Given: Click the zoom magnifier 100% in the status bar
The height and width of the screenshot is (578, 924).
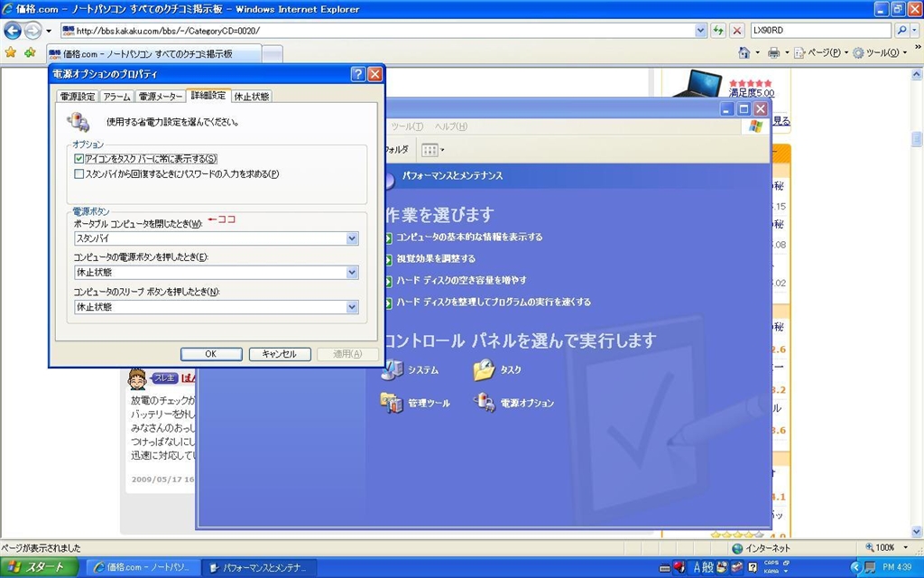Looking at the screenshot, I should (x=880, y=547).
